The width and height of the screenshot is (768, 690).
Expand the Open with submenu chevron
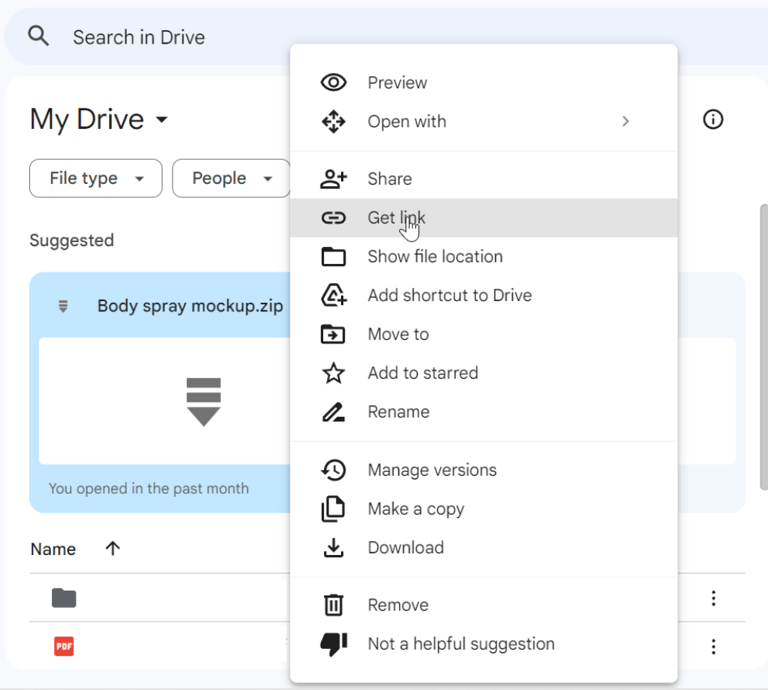pos(625,121)
